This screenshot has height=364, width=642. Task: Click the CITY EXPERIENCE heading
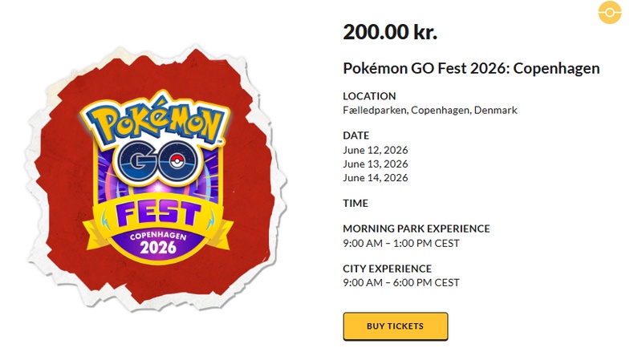coord(387,269)
